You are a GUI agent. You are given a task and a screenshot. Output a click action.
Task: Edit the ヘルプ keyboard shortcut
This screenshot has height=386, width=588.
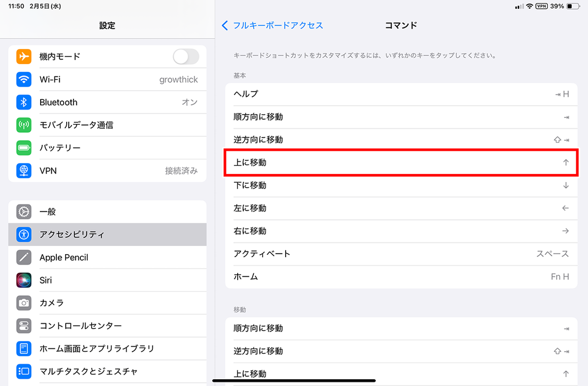click(x=401, y=94)
